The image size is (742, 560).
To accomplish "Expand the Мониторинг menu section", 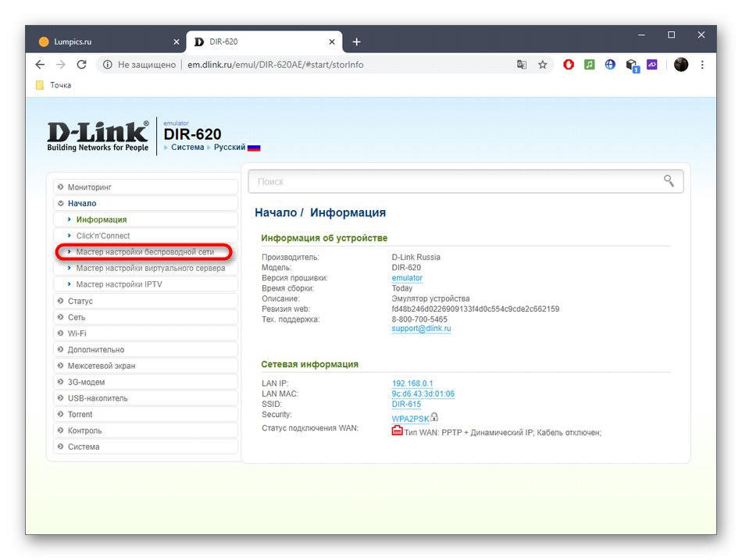I will [x=145, y=187].
